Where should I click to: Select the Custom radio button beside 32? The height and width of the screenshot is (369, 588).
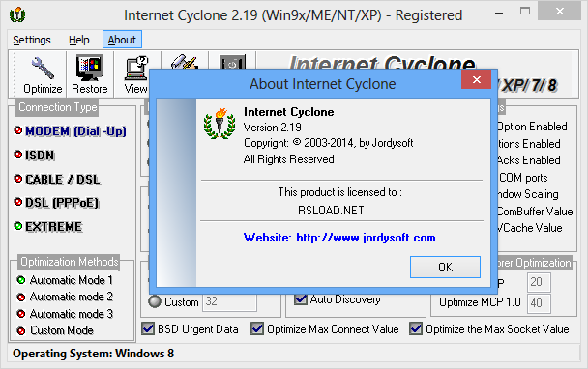tap(155, 301)
